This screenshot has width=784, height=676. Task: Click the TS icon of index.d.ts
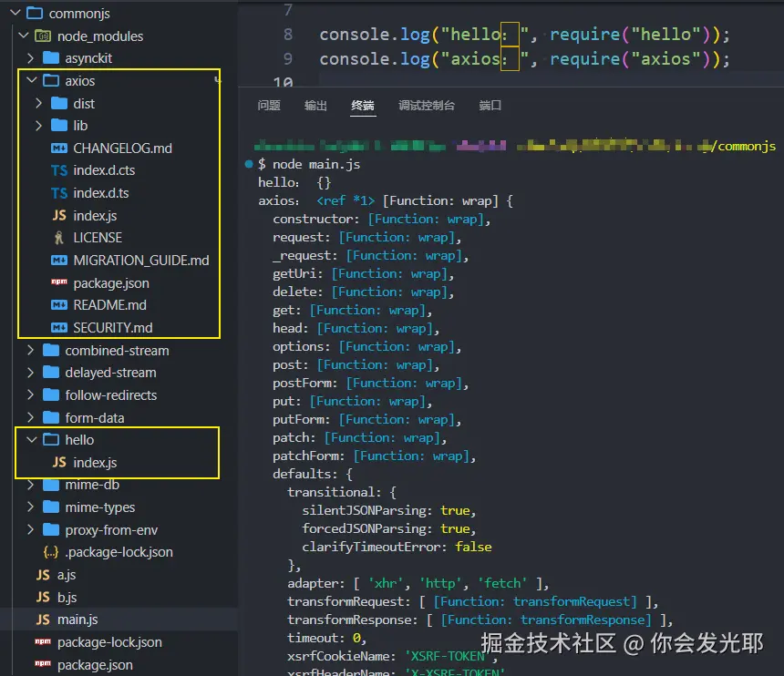tap(59, 193)
